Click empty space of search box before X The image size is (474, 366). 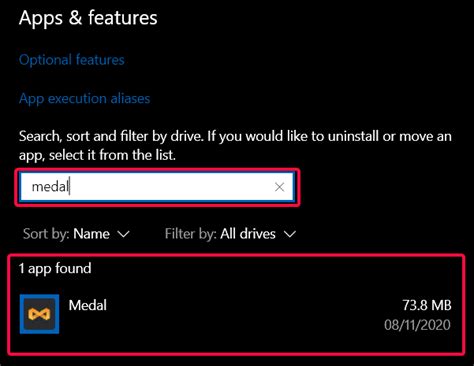pos(170,187)
